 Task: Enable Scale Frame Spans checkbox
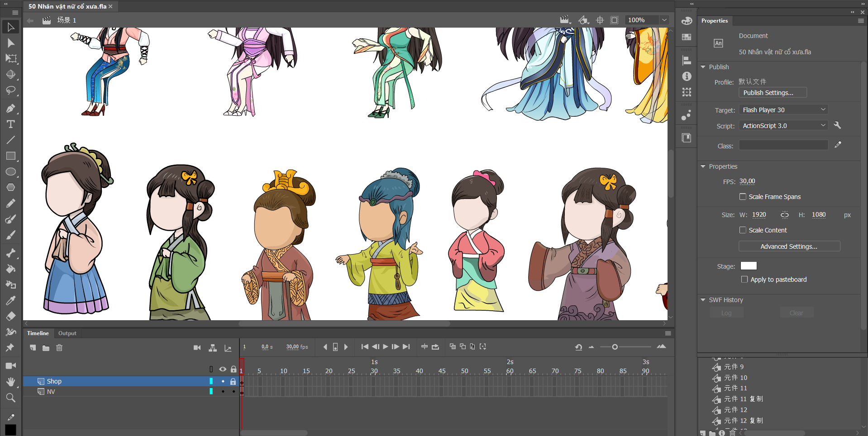(743, 197)
